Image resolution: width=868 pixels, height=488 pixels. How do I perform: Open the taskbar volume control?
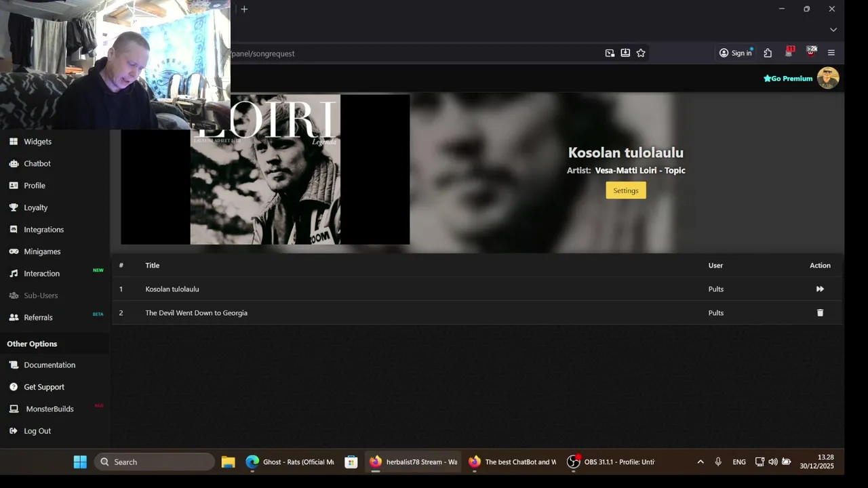coord(773,462)
